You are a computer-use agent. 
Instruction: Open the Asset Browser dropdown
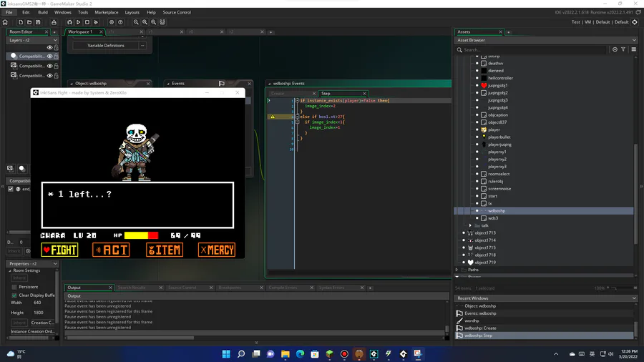click(x=634, y=40)
